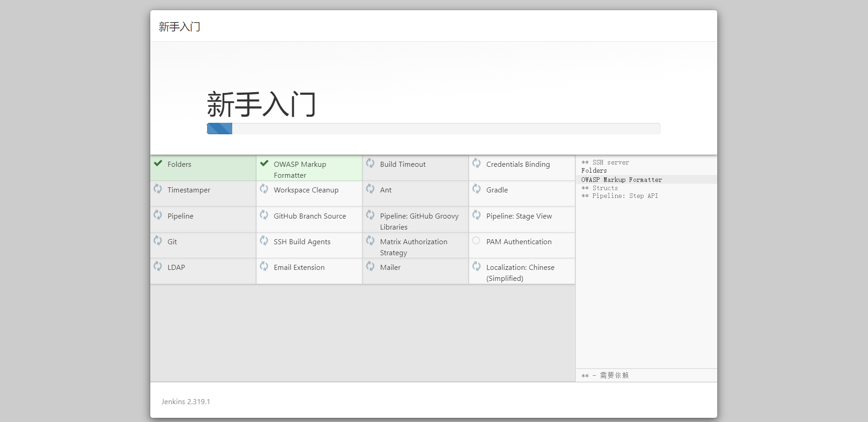Click the 'Folders' log line in console
The image size is (868, 422).
pyautogui.click(x=594, y=170)
